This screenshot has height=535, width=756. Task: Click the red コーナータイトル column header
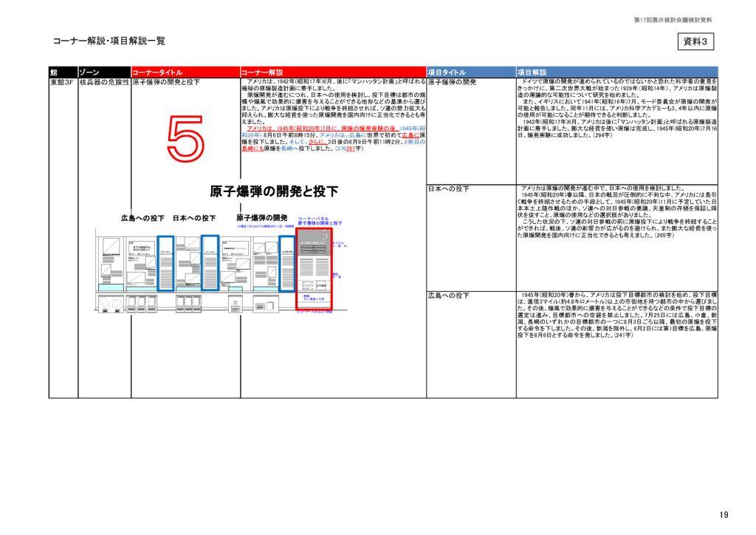click(185, 72)
